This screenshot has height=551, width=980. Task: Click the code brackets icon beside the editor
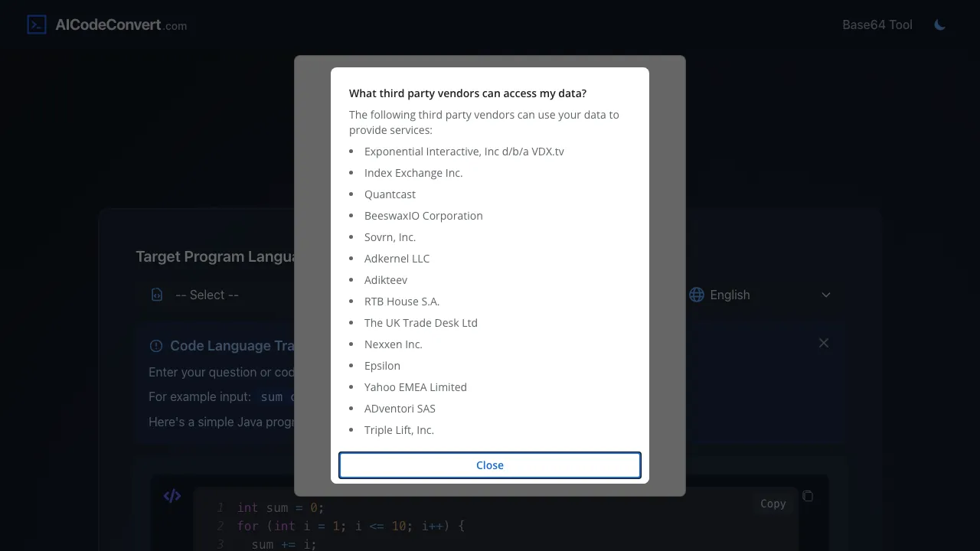tap(171, 496)
